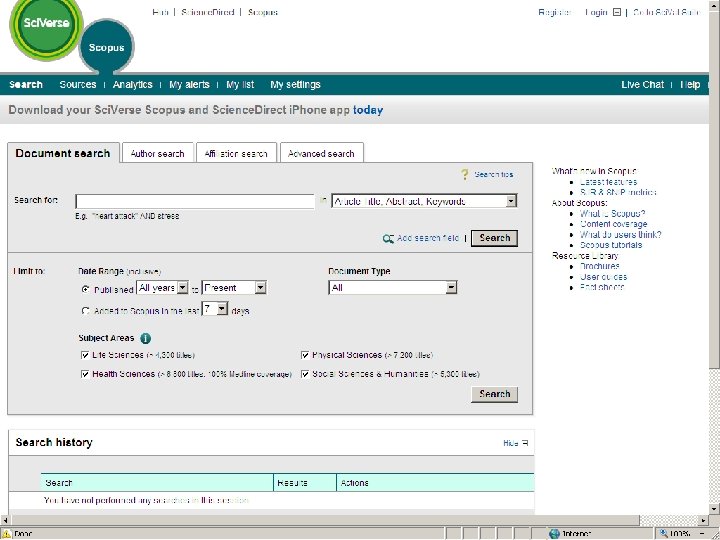Click the vertical scrollbar up arrow
The width and height of the screenshot is (720, 540).
click(x=714, y=4)
